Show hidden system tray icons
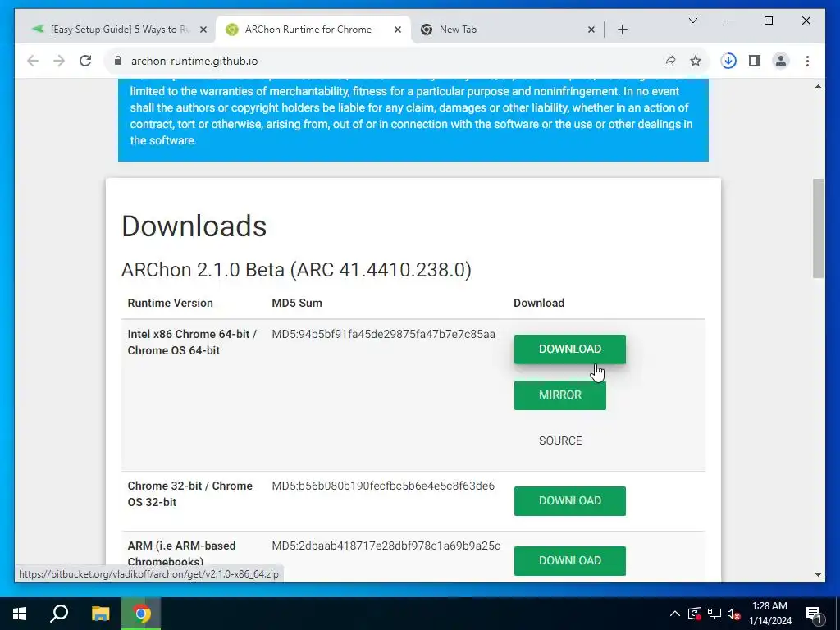Image resolution: width=840 pixels, height=630 pixels. 675,614
